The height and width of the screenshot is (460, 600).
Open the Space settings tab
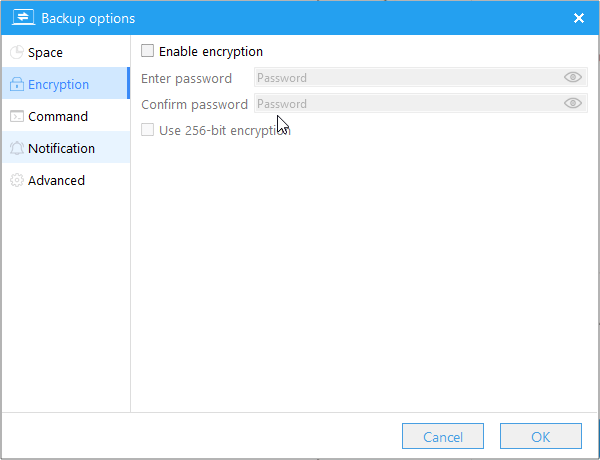tap(45, 53)
